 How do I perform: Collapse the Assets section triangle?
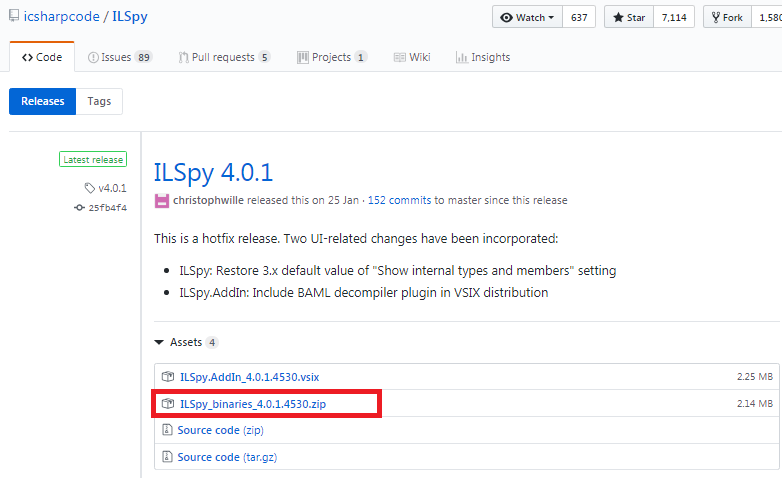pos(159,342)
